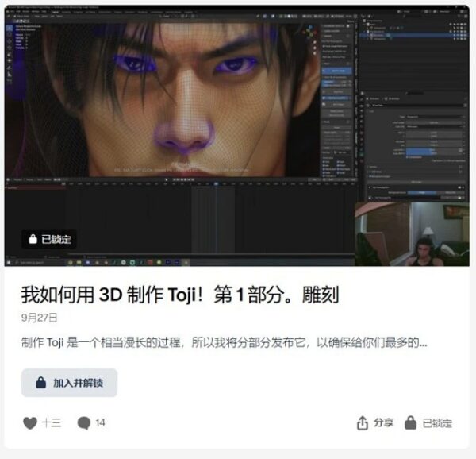
Task: Like the post with the heart icon
Action: click(30, 422)
